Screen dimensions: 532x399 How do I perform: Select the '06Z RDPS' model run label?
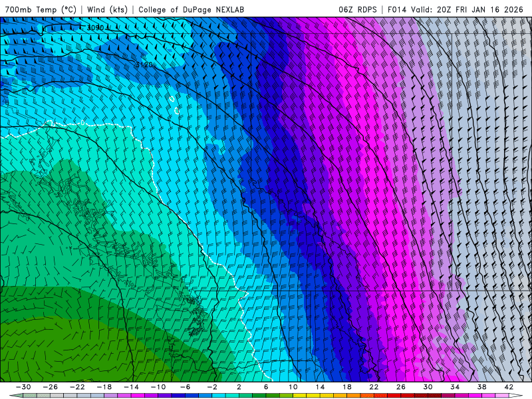pos(357,9)
